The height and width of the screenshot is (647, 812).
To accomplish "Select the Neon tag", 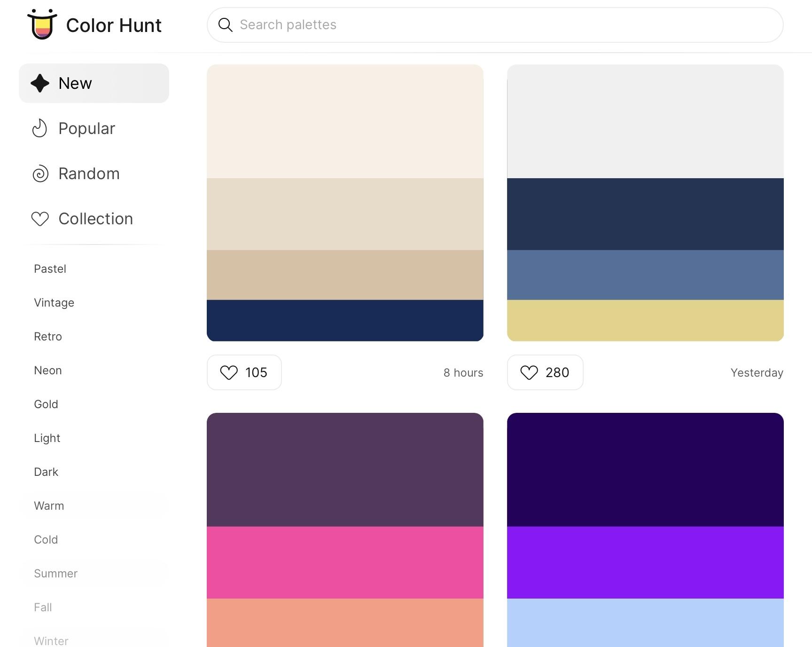I will (x=48, y=371).
